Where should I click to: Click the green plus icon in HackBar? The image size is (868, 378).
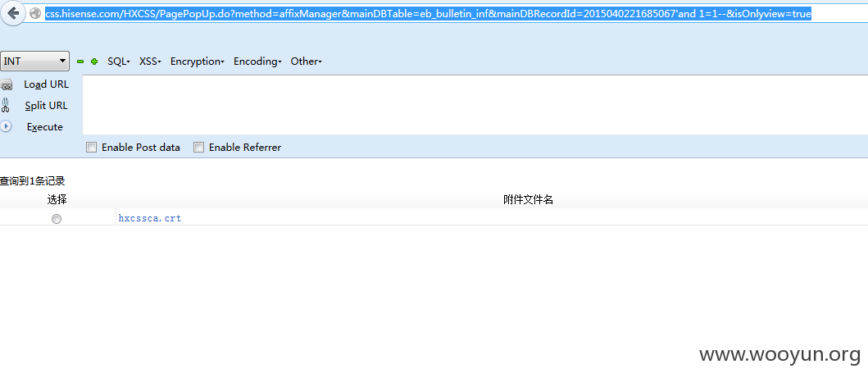94,61
